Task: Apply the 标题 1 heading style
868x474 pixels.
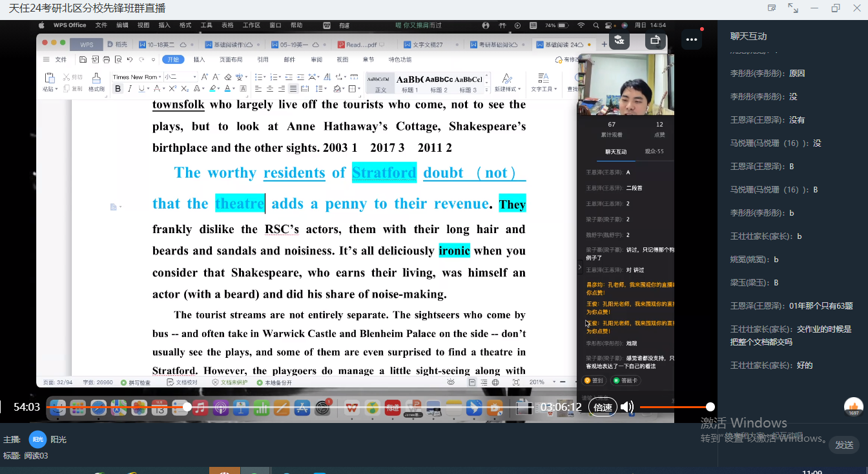Action: click(409, 83)
